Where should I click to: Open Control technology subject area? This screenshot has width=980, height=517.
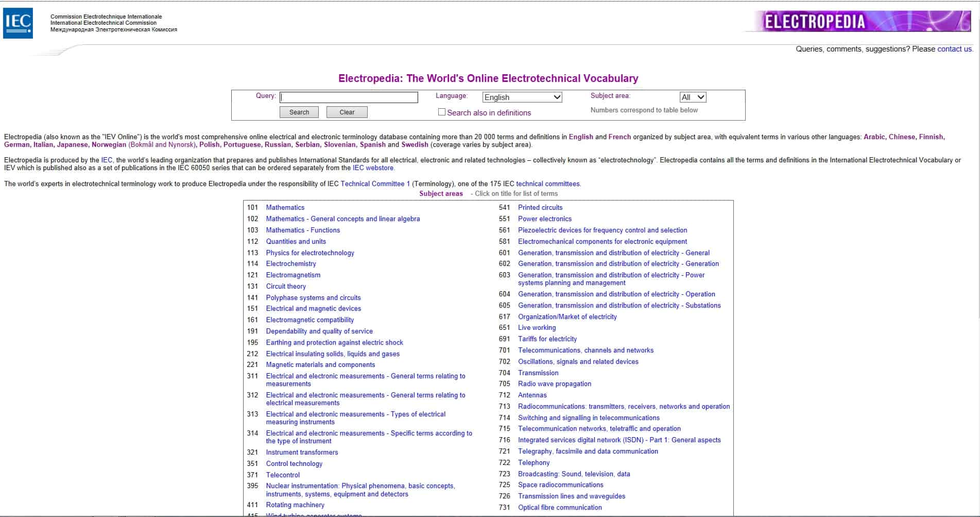[294, 463]
